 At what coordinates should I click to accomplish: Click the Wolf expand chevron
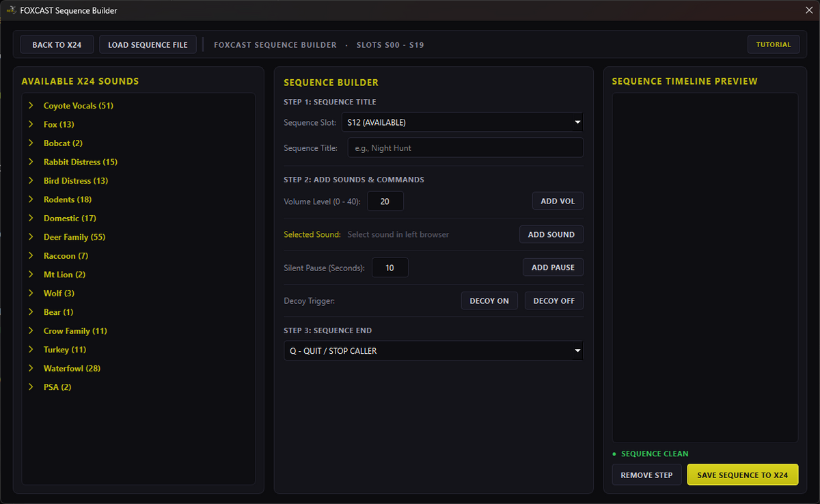[x=31, y=294]
